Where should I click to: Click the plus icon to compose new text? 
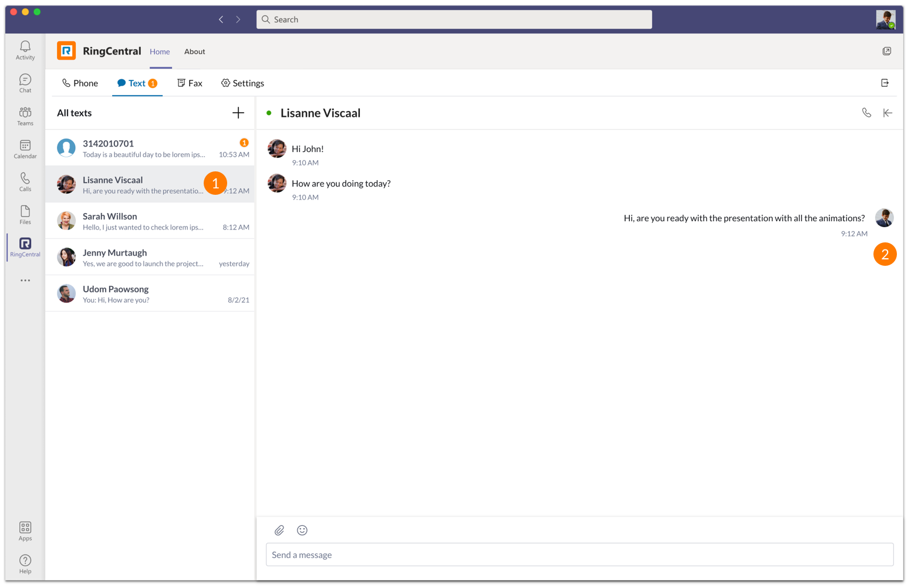point(238,113)
